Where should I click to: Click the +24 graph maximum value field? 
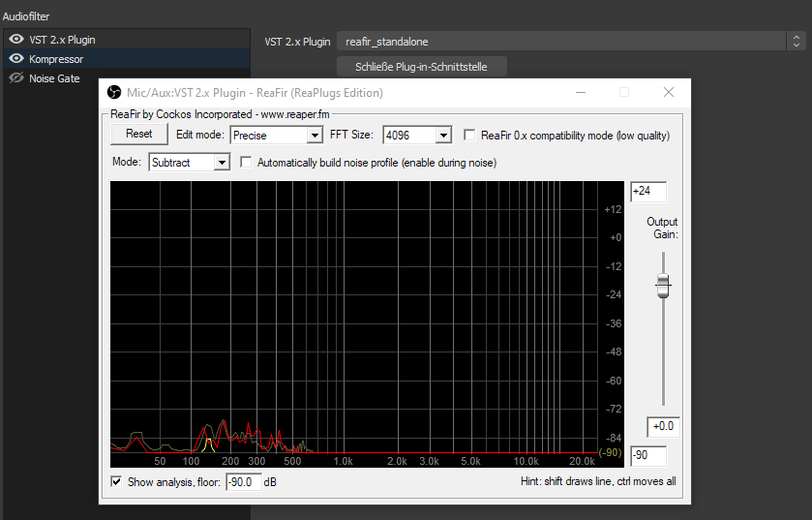coord(647,192)
